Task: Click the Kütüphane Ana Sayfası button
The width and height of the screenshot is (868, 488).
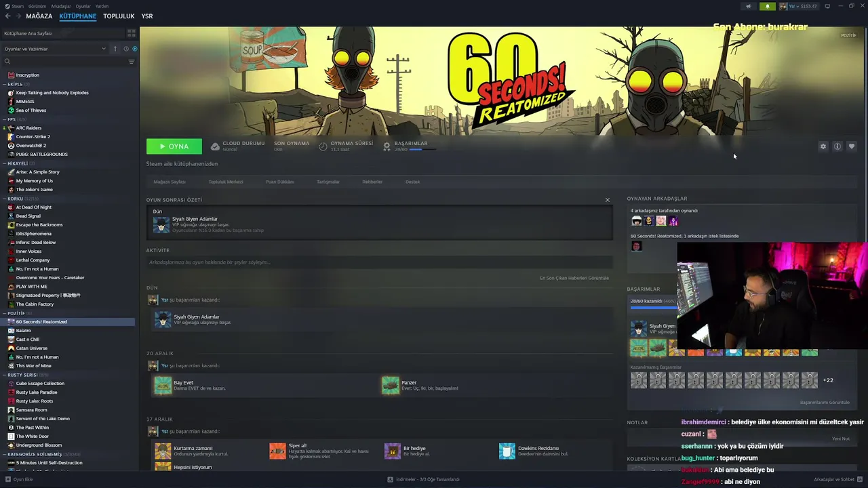Action: pyautogui.click(x=62, y=33)
